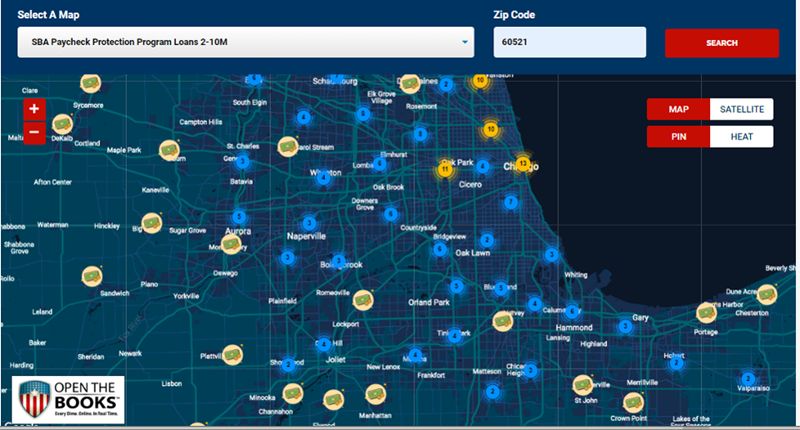
Task: Open the blue 3 cluster on Bolingbrook
Action: click(339, 261)
